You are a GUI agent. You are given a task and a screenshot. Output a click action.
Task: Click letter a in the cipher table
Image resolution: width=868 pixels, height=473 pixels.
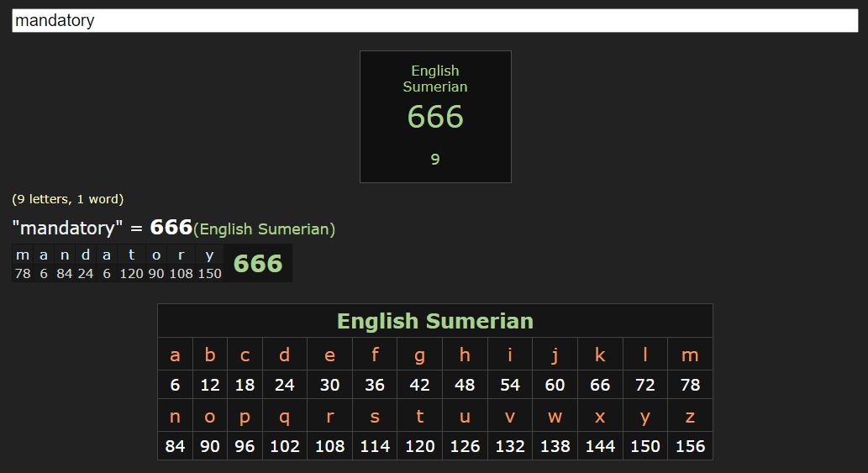[175, 355]
